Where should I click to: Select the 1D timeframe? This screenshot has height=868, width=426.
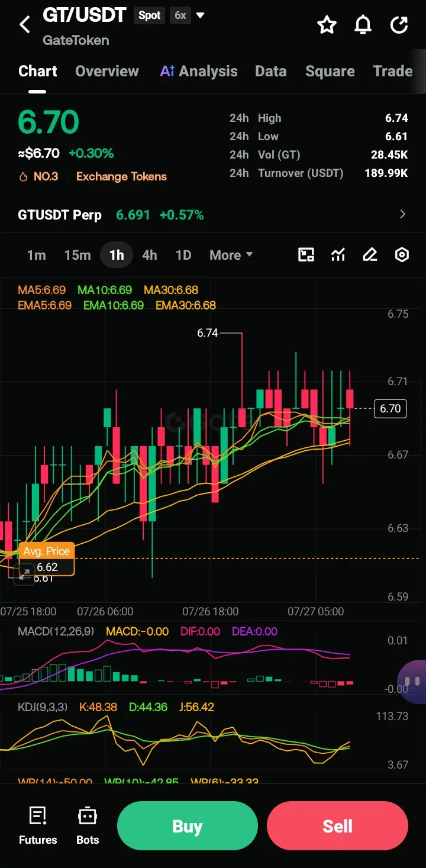[x=183, y=255]
